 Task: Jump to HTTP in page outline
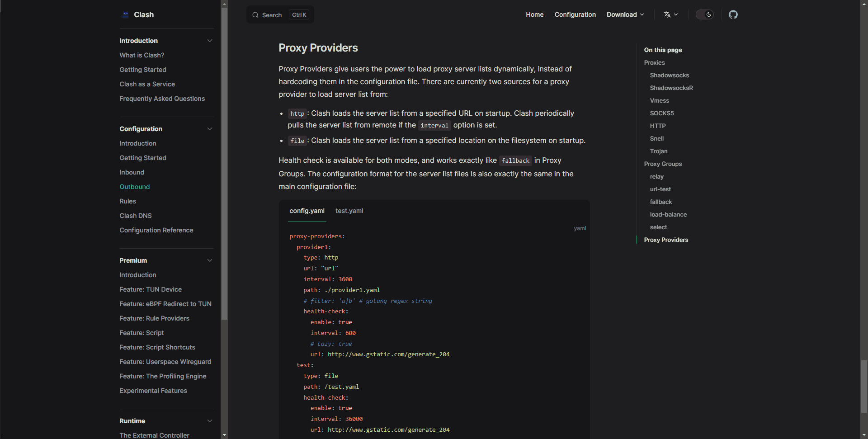click(658, 126)
